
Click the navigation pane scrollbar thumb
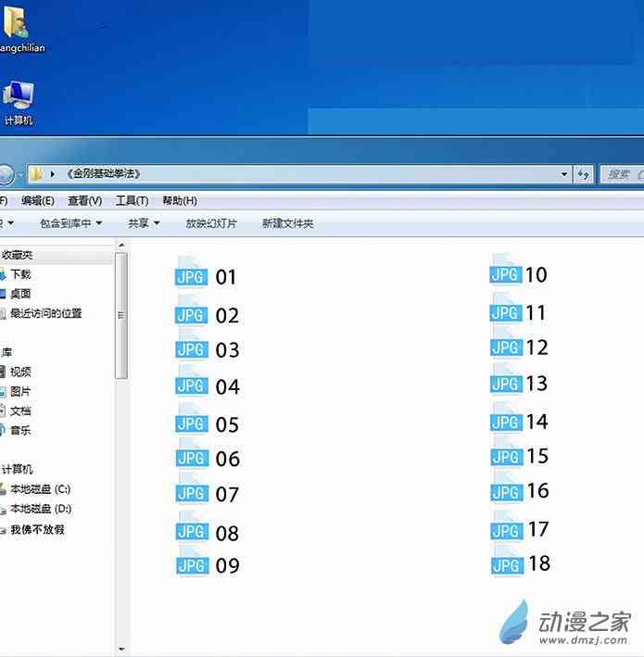point(120,315)
